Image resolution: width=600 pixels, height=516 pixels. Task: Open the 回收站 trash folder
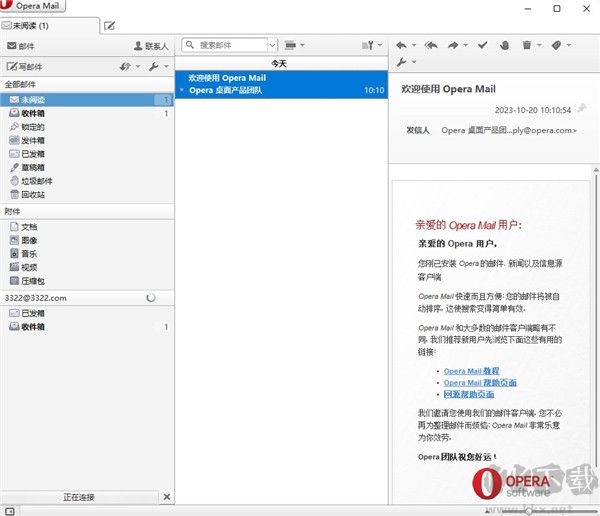(87, 194)
